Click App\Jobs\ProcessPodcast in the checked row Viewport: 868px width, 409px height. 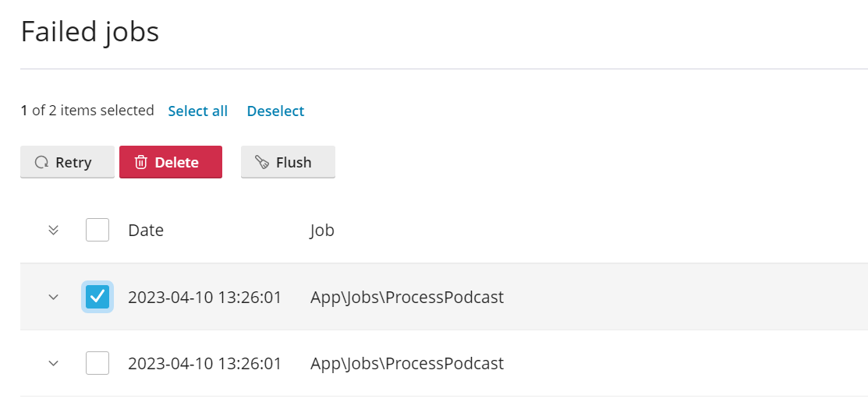[x=407, y=298]
